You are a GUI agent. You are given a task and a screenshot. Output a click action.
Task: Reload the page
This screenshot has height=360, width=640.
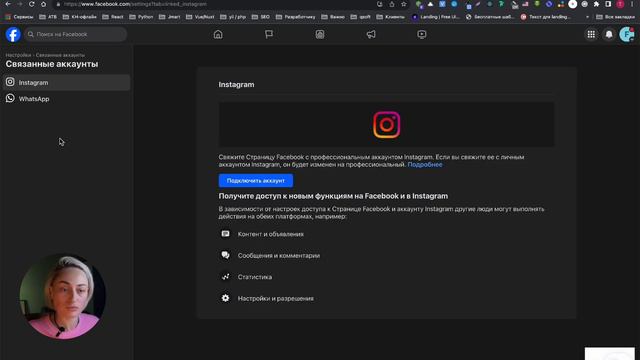pos(31,4)
